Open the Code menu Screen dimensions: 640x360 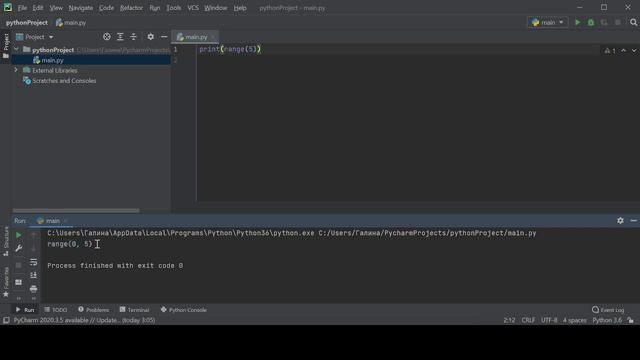tap(107, 8)
